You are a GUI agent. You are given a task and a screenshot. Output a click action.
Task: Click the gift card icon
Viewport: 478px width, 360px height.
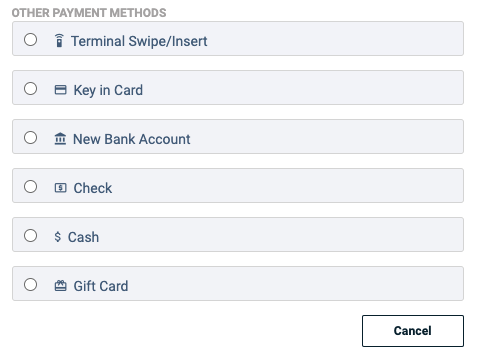point(60,286)
